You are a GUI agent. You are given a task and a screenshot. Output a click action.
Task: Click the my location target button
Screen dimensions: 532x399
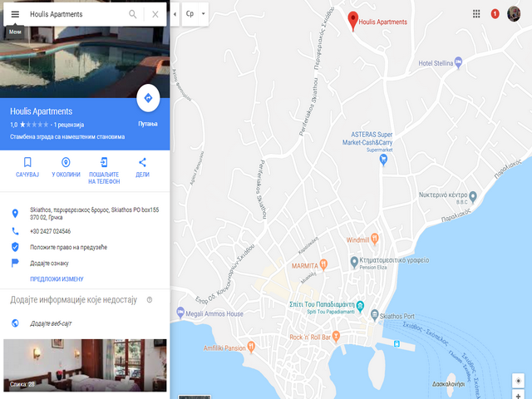coord(518,381)
